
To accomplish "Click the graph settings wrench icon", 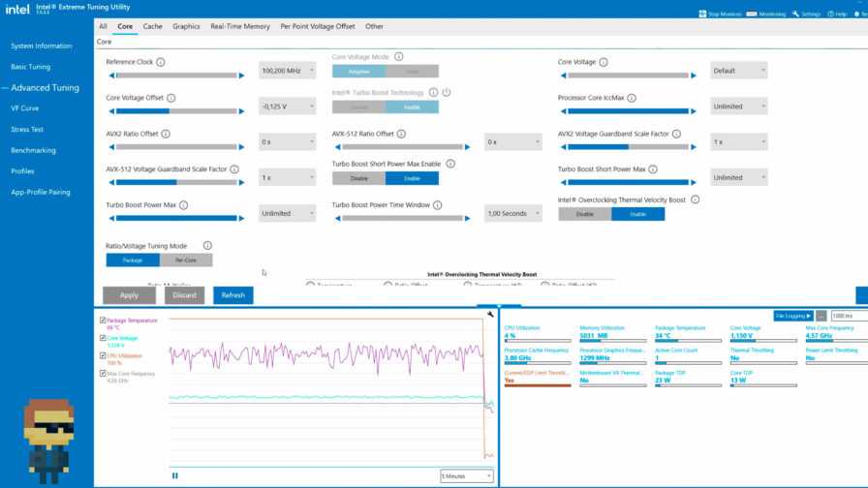I will pos(491,314).
